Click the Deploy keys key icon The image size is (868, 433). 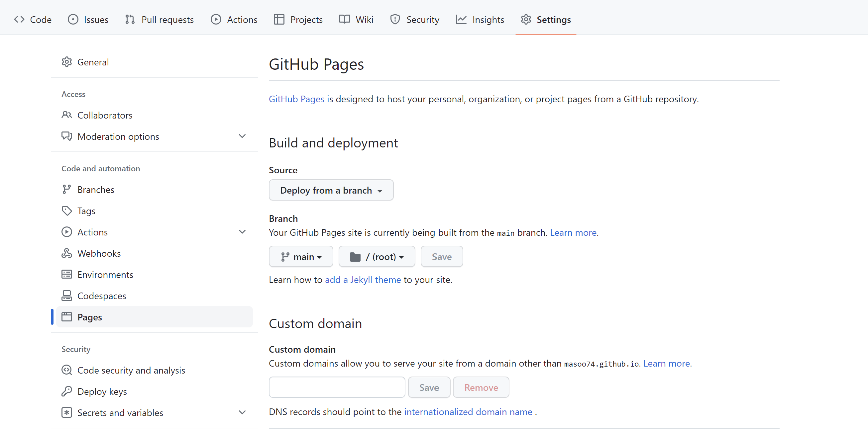pyautogui.click(x=67, y=391)
